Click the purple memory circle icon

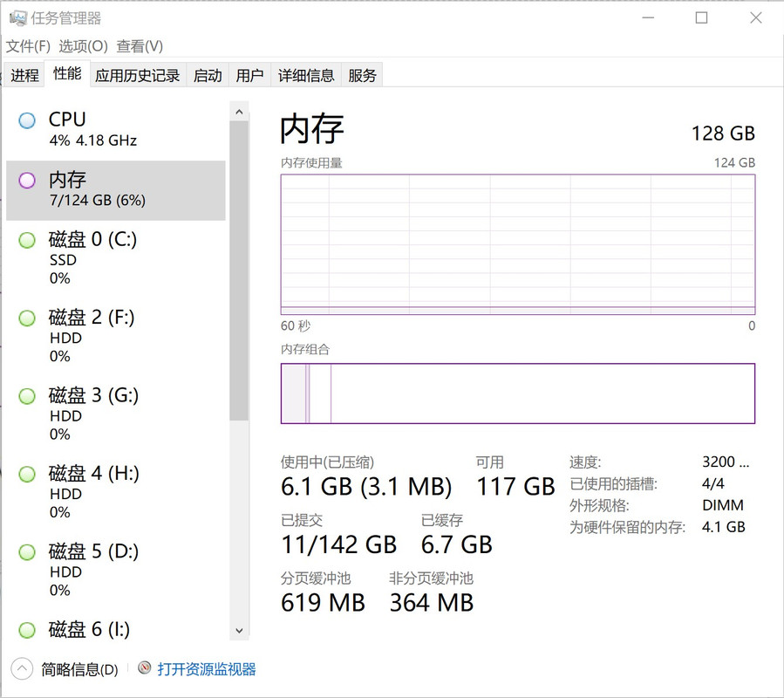point(27,181)
